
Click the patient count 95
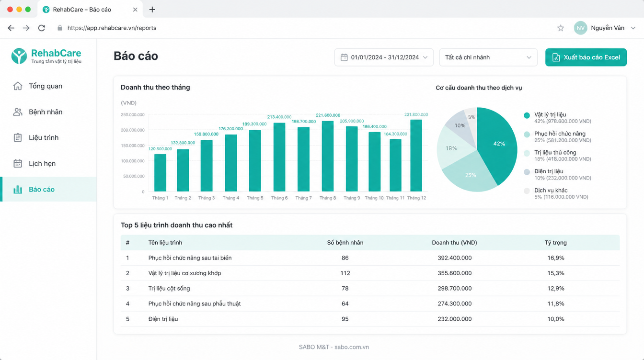(345, 319)
